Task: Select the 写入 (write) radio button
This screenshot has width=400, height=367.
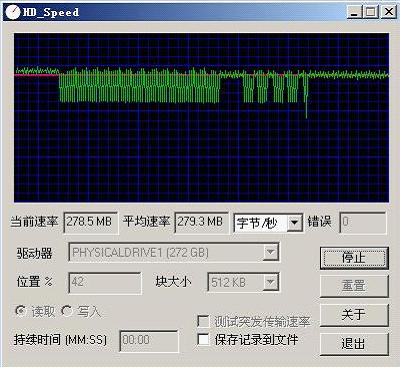Action: [x=67, y=311]
